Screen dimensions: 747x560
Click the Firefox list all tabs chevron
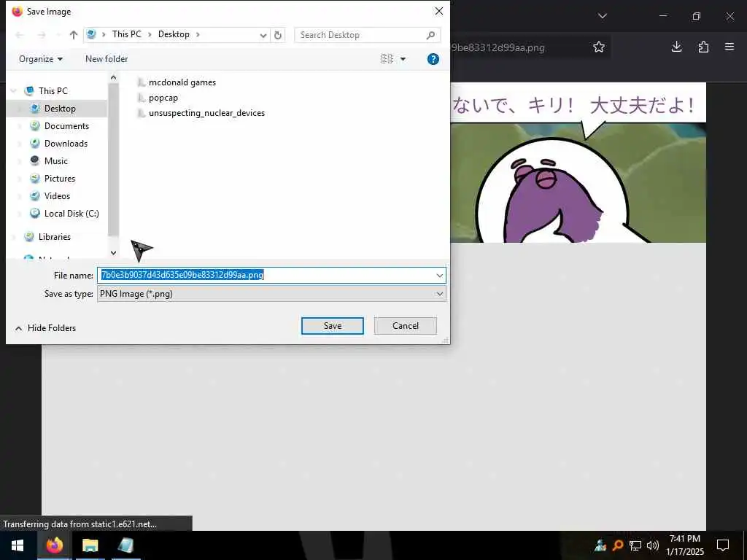point(602,16)
